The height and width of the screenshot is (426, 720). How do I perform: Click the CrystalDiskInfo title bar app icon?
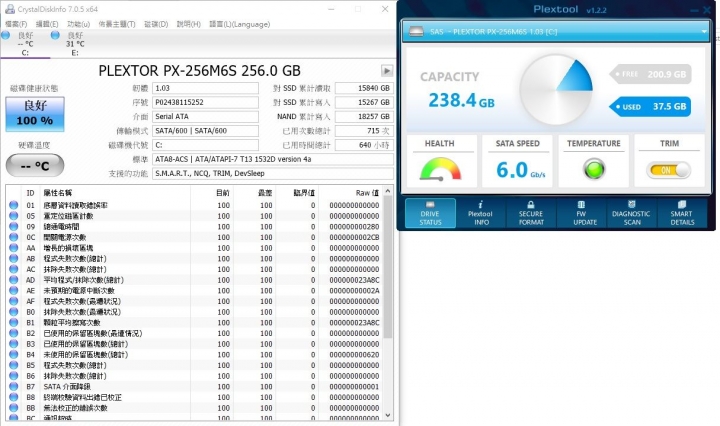click(10, 9)
